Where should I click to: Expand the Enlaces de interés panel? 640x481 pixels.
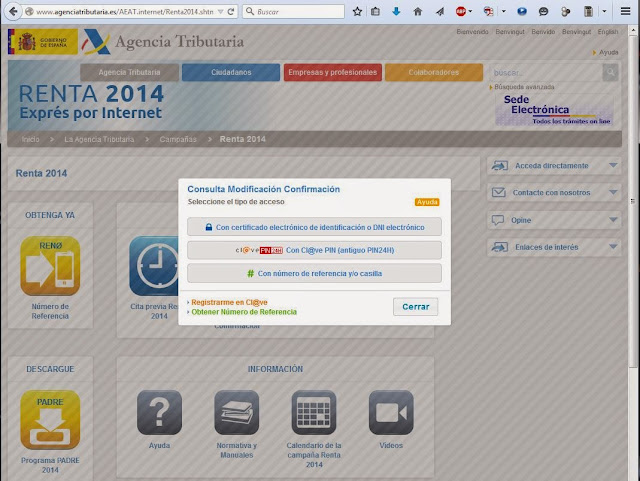[554, 247]
